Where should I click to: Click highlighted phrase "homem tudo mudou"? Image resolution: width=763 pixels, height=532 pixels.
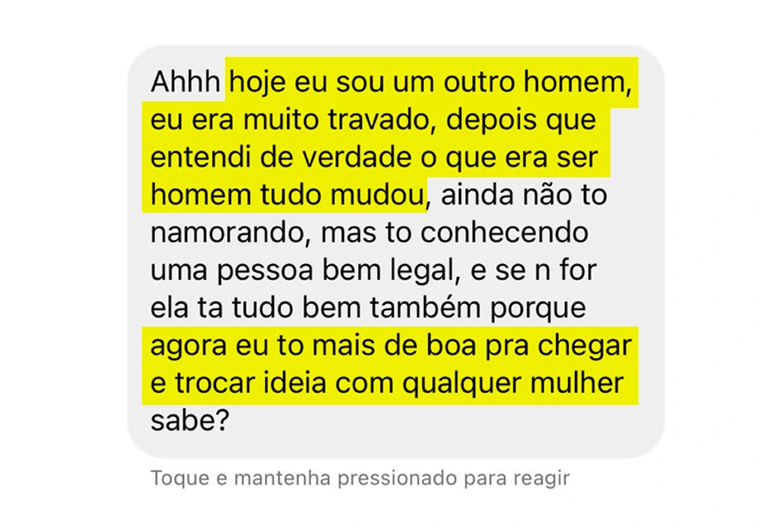pyautogui.click(x=287, y=195)
